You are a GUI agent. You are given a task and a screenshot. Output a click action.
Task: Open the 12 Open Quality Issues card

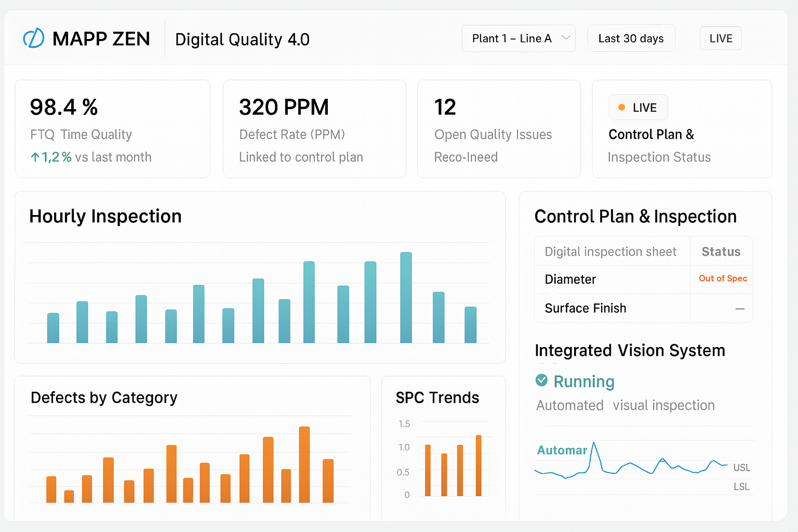[498, 129]
